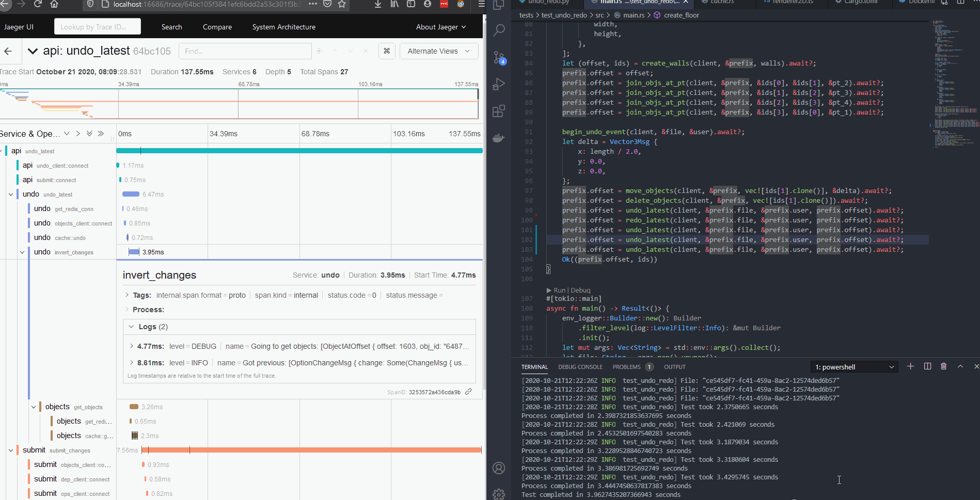Open VS Code Extensions view

tap(499, 111)
